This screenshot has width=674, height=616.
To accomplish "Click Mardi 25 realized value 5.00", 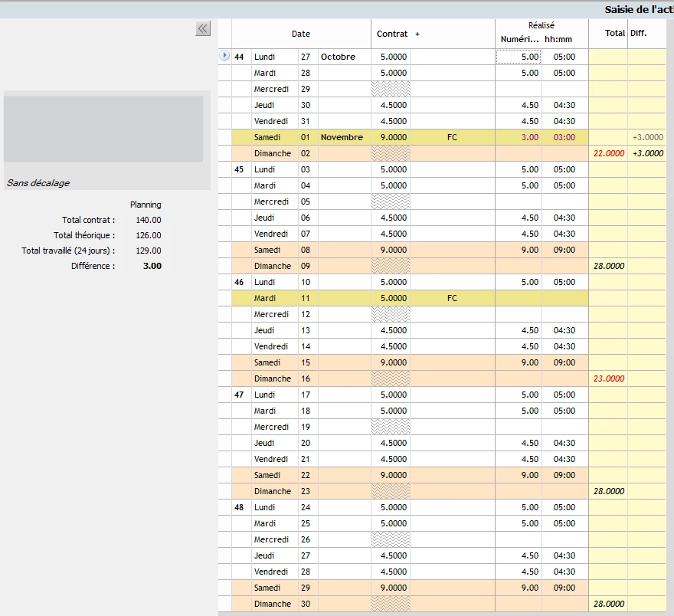I will 529,523.
